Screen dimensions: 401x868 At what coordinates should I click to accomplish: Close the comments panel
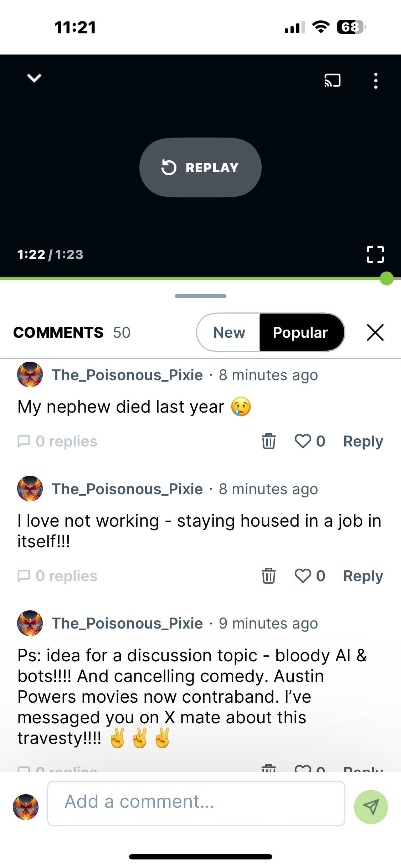(x=375, y=332)
